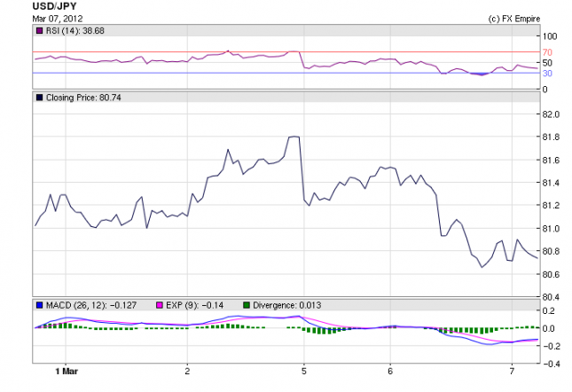Screen dimensions: 572x392
Task: Select the 7 date marker on x-axis
Action: click(512, 369)
